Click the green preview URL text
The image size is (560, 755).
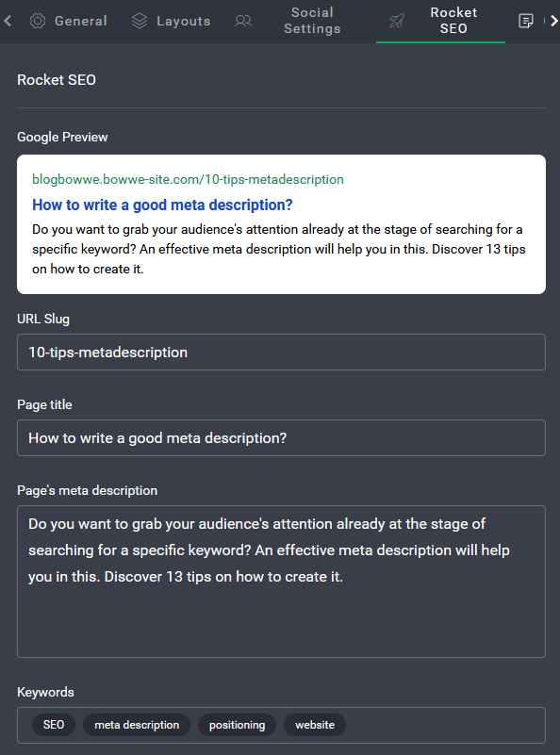tap(188, 180)
